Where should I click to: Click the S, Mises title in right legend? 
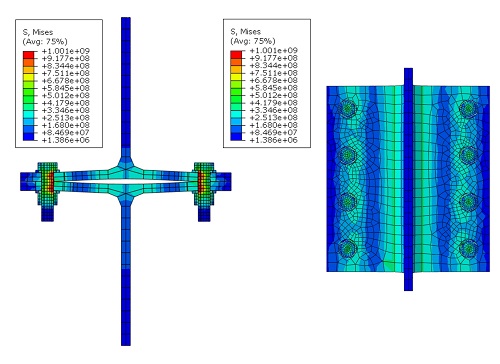[x=245, y=32]
